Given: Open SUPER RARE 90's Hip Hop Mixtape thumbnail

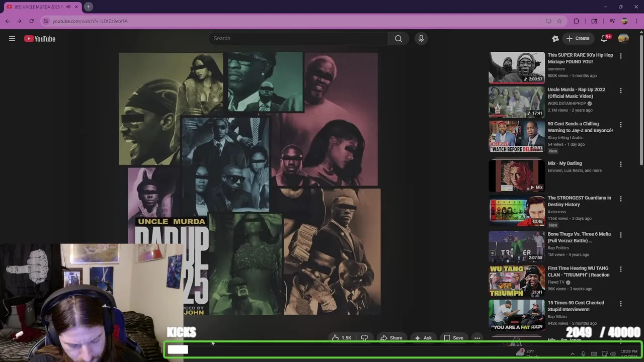Looking at the screenshot, I should (x=517, y=67).
